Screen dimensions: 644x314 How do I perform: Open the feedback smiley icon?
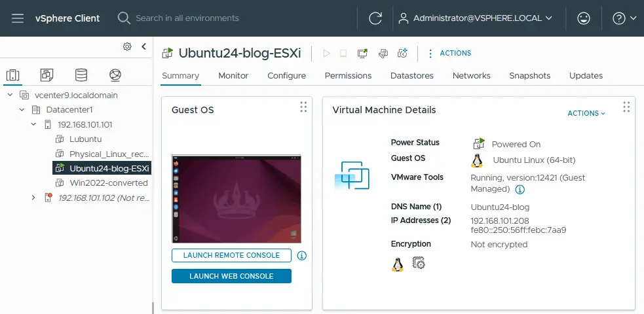pyautogui.click(x=584, y=18)
